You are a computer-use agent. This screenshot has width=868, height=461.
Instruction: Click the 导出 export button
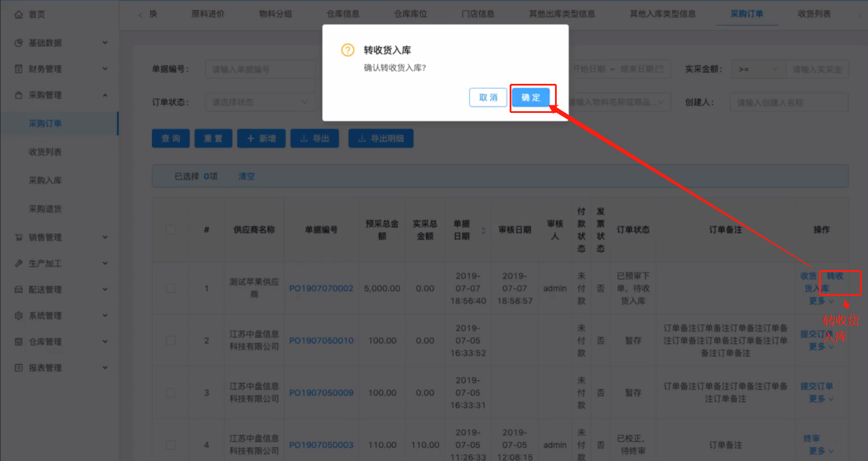pos(315,139)
